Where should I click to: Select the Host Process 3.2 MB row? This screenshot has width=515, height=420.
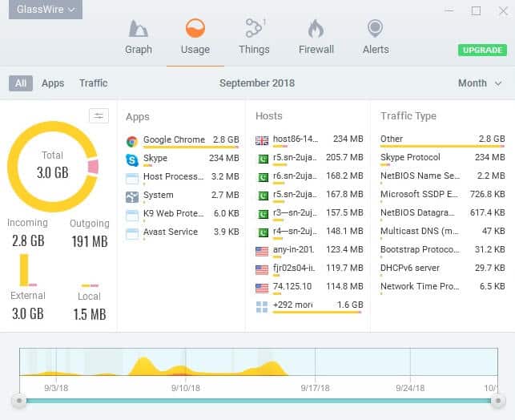click(183, 178)
